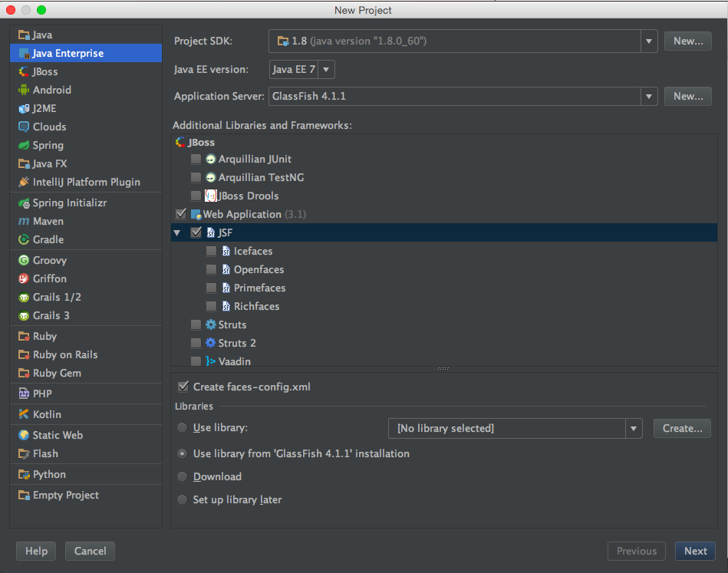Click the Next button
This screenshot has height=573, width=728.
[x=695, y=552]
